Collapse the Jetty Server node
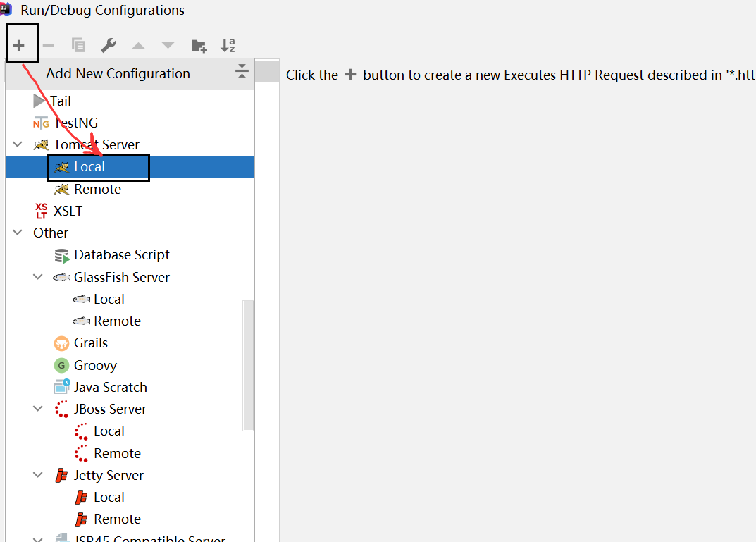 [x=37, y=475]
